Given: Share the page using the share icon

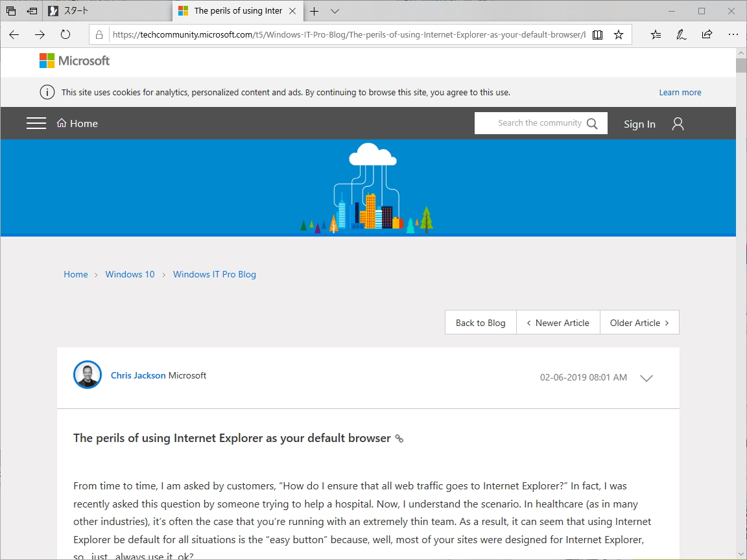Looking at the screenshot, I should pos(707,34).
